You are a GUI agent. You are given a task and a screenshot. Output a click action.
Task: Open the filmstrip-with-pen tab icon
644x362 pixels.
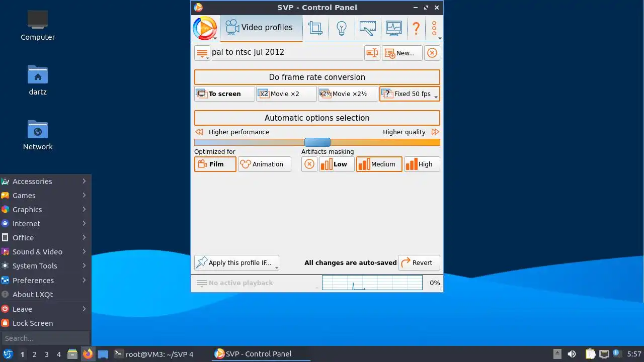(x=368, y=28)
